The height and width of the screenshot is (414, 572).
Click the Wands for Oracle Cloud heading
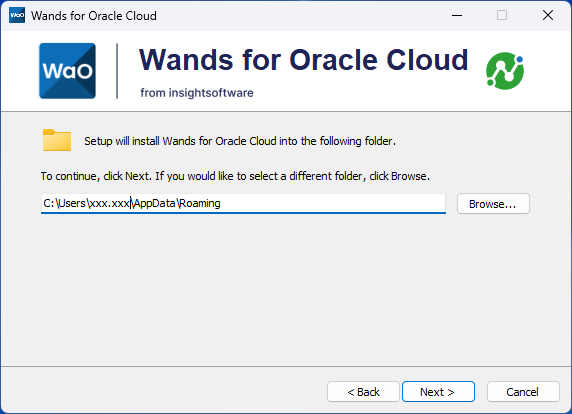[x=303, y=60]
